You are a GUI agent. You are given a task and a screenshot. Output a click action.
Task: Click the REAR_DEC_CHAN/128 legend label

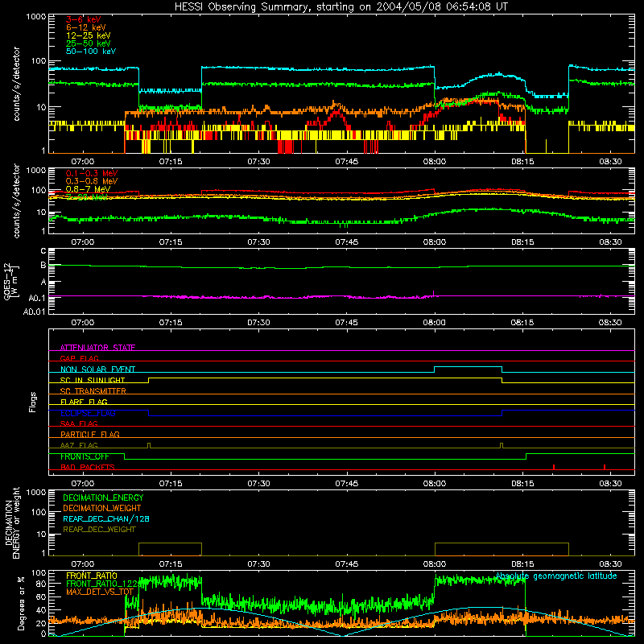[x=106, y=518]
